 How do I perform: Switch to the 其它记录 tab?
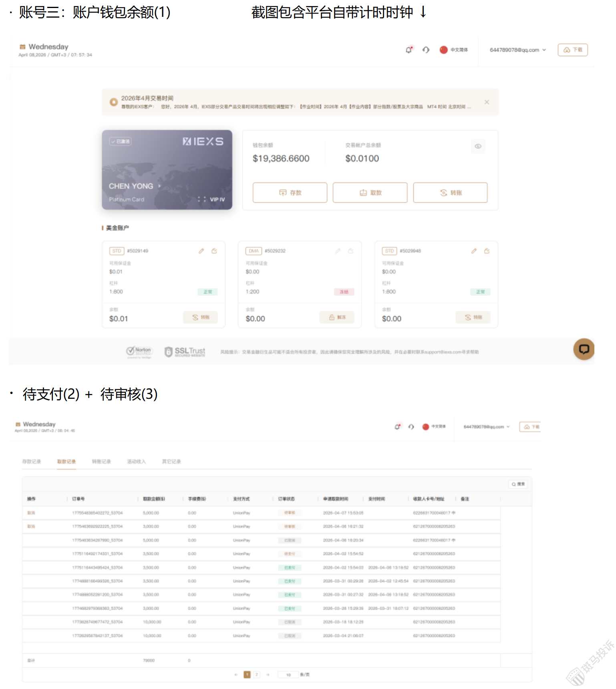171,462
